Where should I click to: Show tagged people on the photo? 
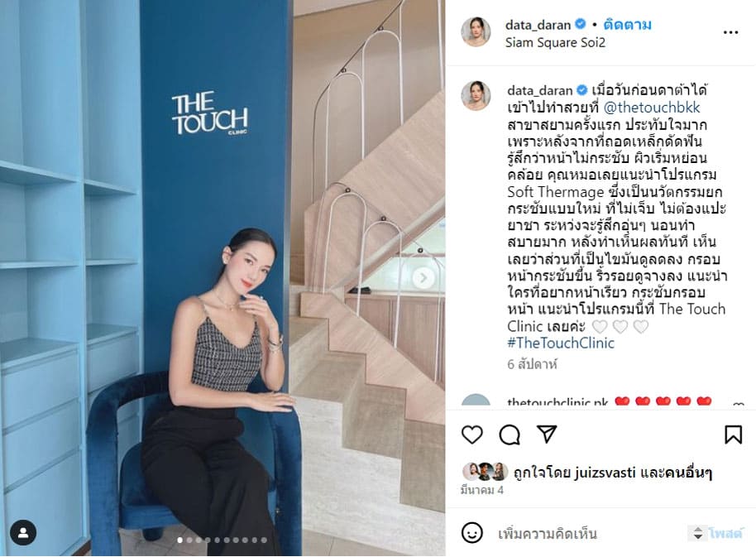tap(22, 533)
